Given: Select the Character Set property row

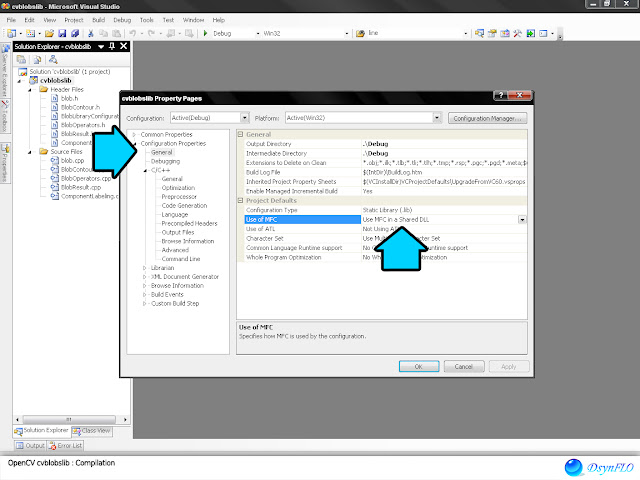Looking at the screenshot, I should 386,238.
